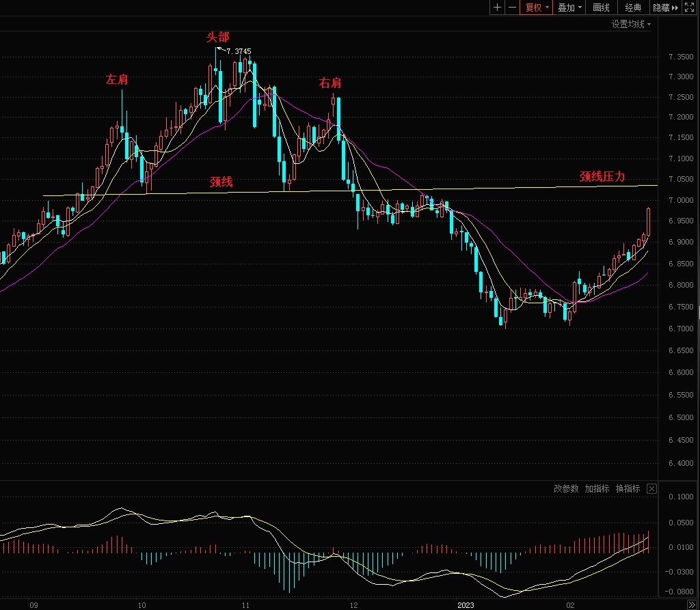Screen dimensions: 700x610
Task: Click 换指标 to switch indicator
Action: 628,488
